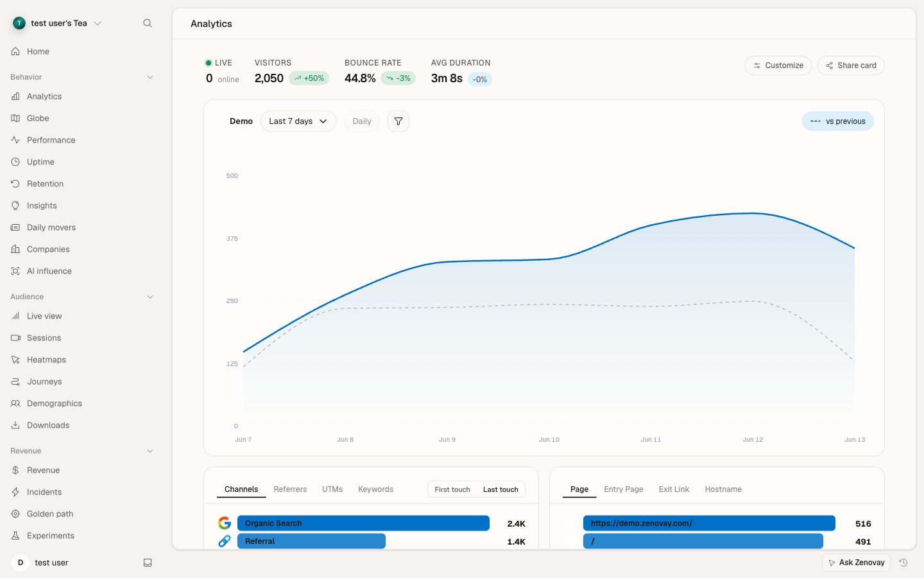Click the Customize button
The image size is (924, 578).
778,66
